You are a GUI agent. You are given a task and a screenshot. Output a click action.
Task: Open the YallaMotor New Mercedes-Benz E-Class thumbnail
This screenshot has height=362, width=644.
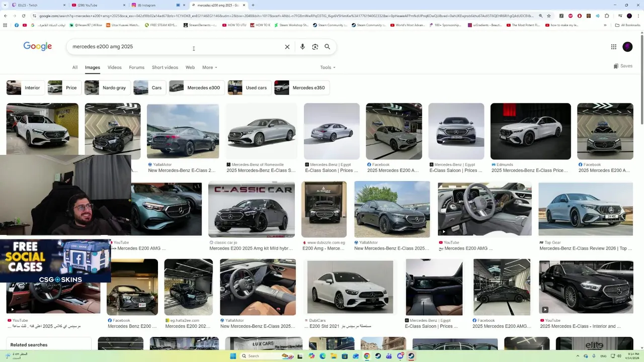point(183,131)
